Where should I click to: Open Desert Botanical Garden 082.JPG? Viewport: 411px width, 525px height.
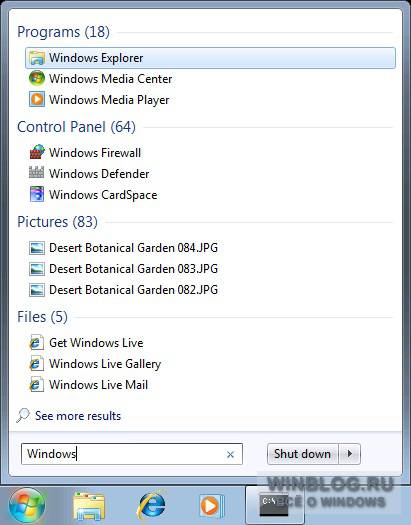tap(133, 290)
